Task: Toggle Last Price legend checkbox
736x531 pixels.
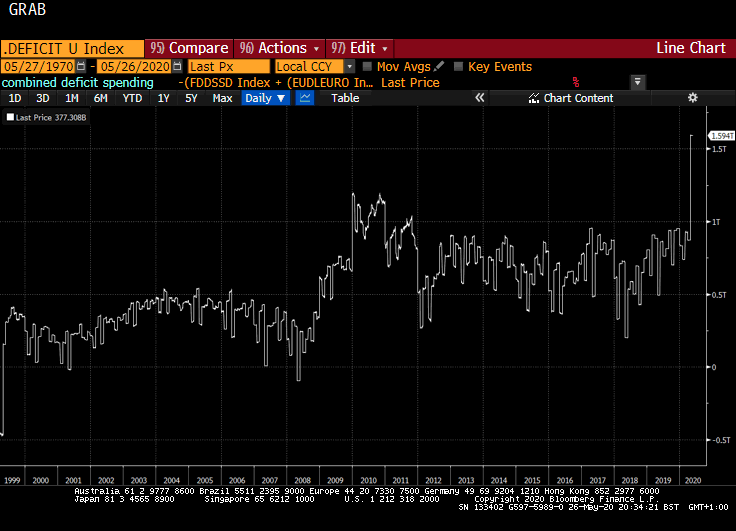Action: pyautogui.click(x=10, y=117)
